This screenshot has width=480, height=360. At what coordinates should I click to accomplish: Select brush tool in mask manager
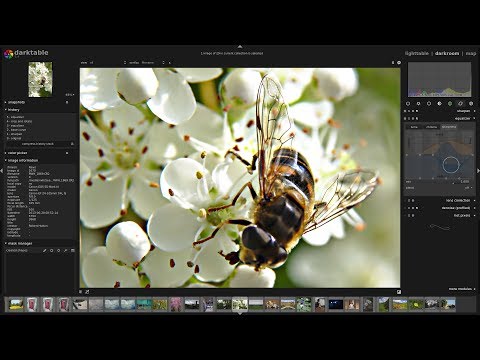(x=45, y=250)
